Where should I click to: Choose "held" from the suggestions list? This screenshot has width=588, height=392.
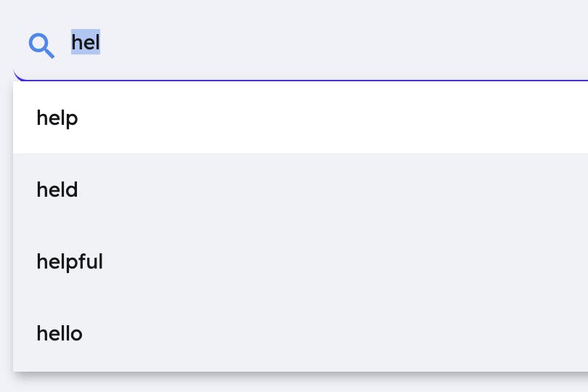(301, 189)
